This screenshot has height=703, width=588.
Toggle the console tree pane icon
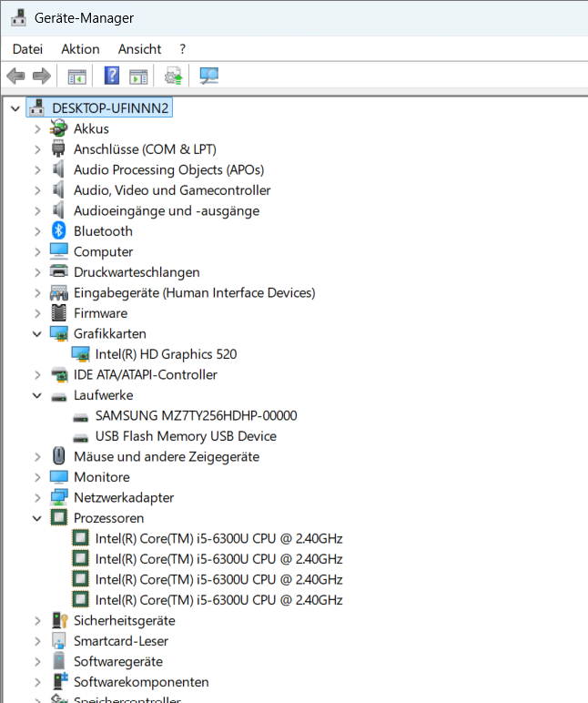point(76,76)
